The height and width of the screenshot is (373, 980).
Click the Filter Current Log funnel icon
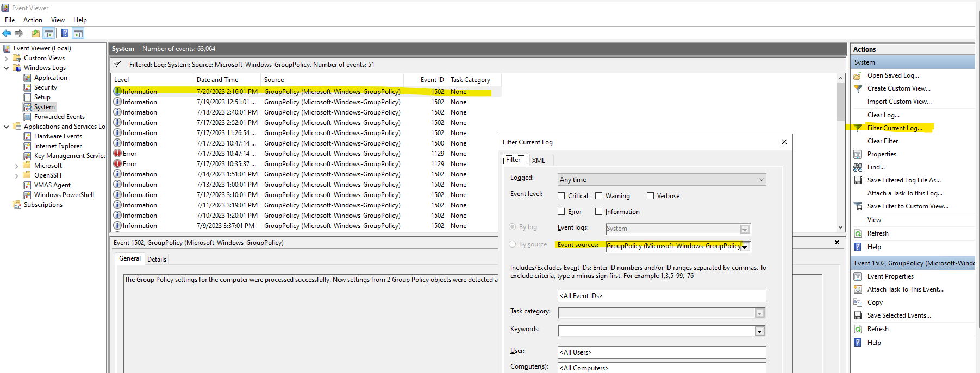pos(858,128)
